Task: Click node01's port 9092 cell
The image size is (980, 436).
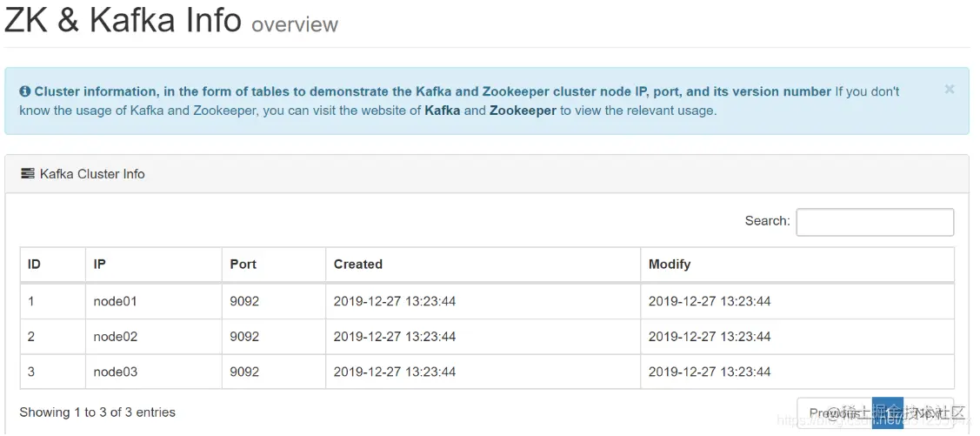Action: (244, 301)
